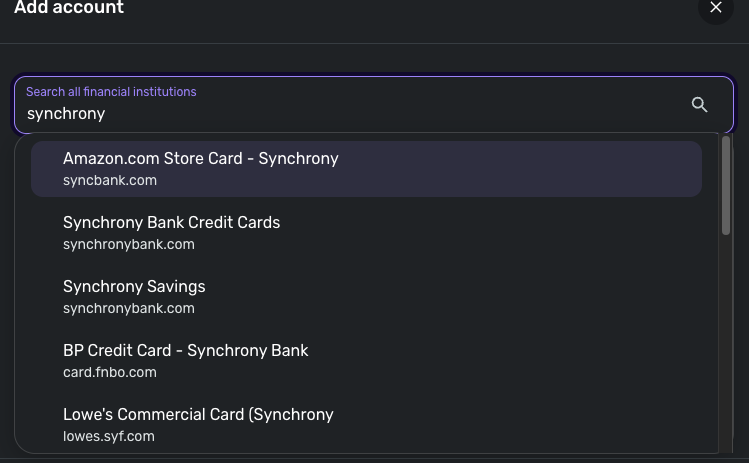Grab the results list scrollbar thumb
Screen dimensions: 749x463
(x=726, y=186)
